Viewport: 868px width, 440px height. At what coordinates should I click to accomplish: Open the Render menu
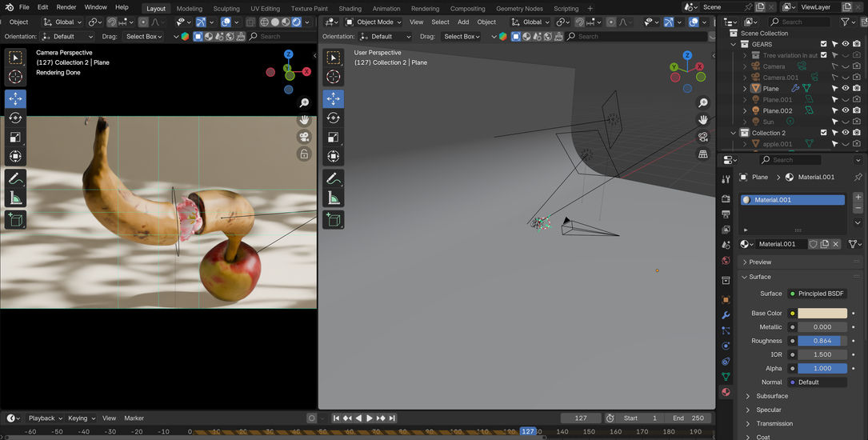click(x=66, y=7)
